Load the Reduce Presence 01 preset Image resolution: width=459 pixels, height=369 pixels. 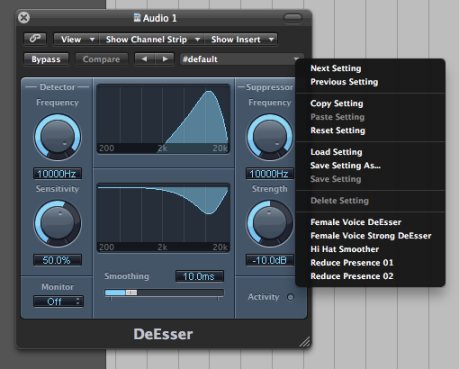pyautogui.click(x=352, y=263)
